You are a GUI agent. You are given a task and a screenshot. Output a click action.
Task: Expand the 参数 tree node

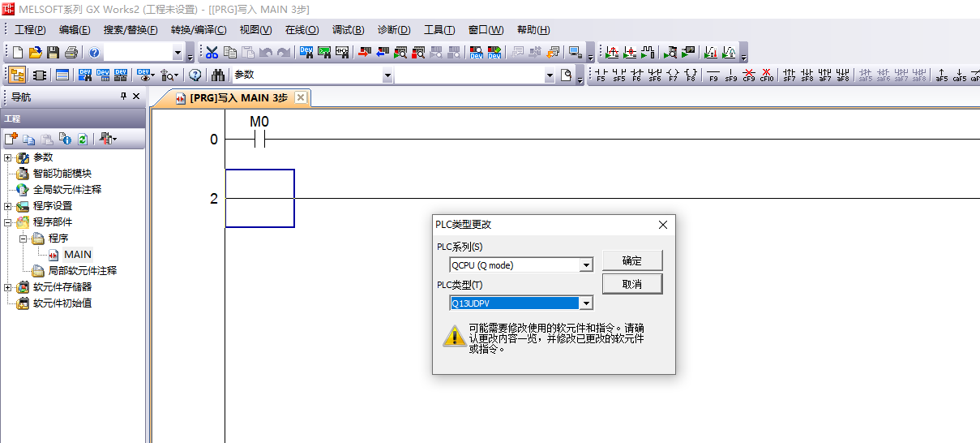pyautogui.click(x=8, y=157)
